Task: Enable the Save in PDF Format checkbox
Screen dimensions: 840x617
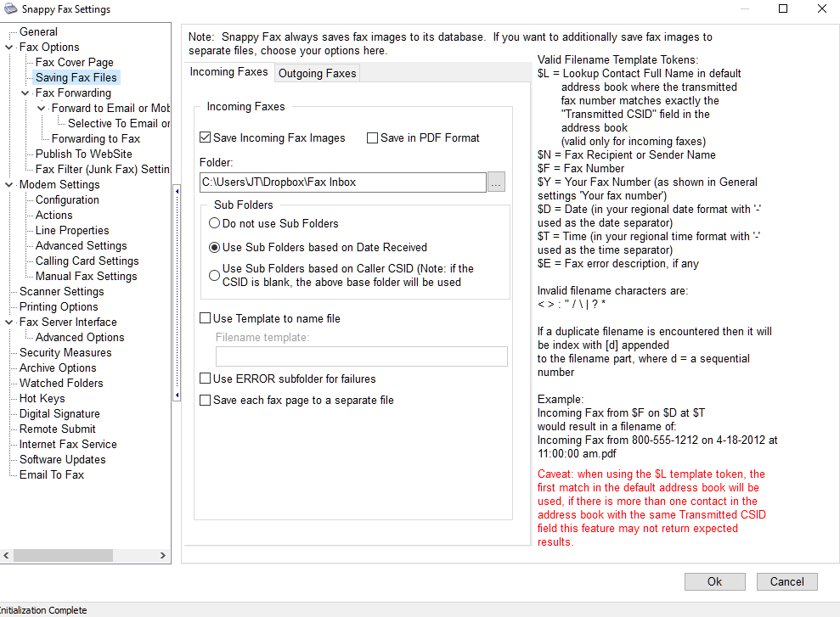Action: (x=372, y=138)
